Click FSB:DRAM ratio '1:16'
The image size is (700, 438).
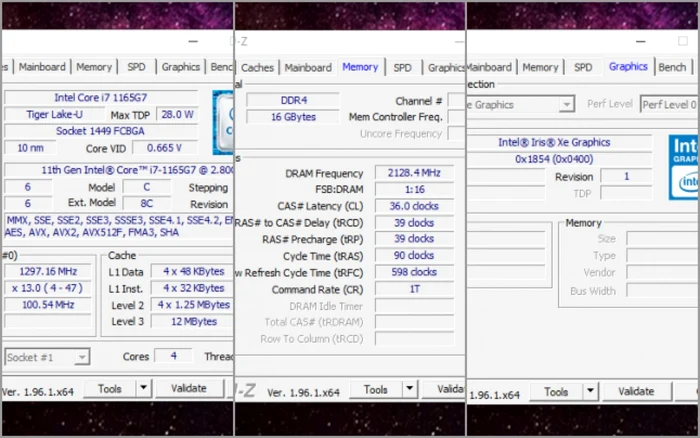[414, 189]
